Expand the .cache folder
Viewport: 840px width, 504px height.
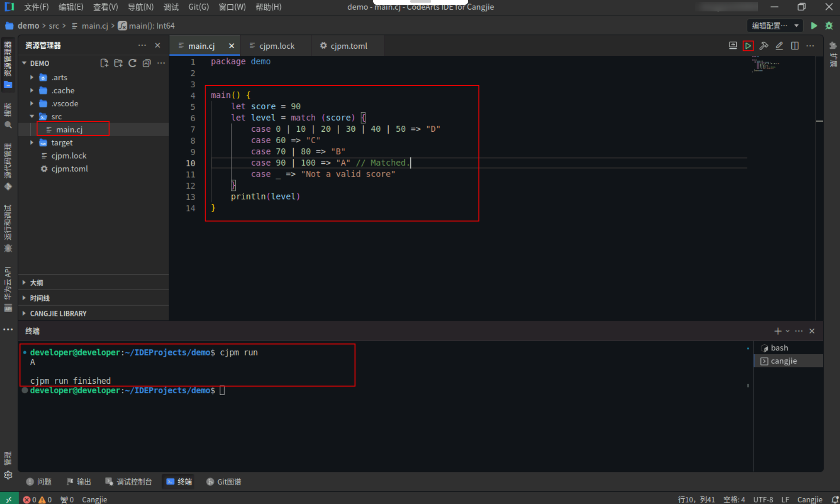(62, 90)
